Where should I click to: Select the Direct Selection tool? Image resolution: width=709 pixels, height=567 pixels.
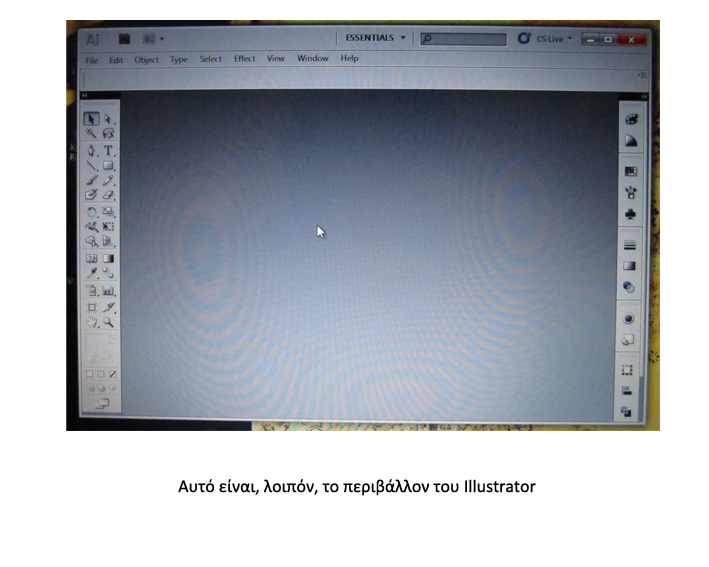pos(108,119)
